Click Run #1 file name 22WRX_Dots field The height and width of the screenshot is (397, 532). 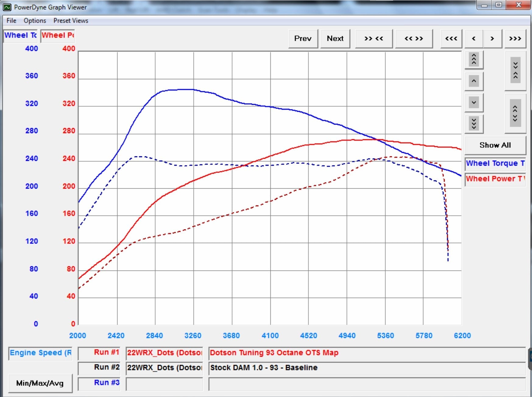(x=164, y=353)
